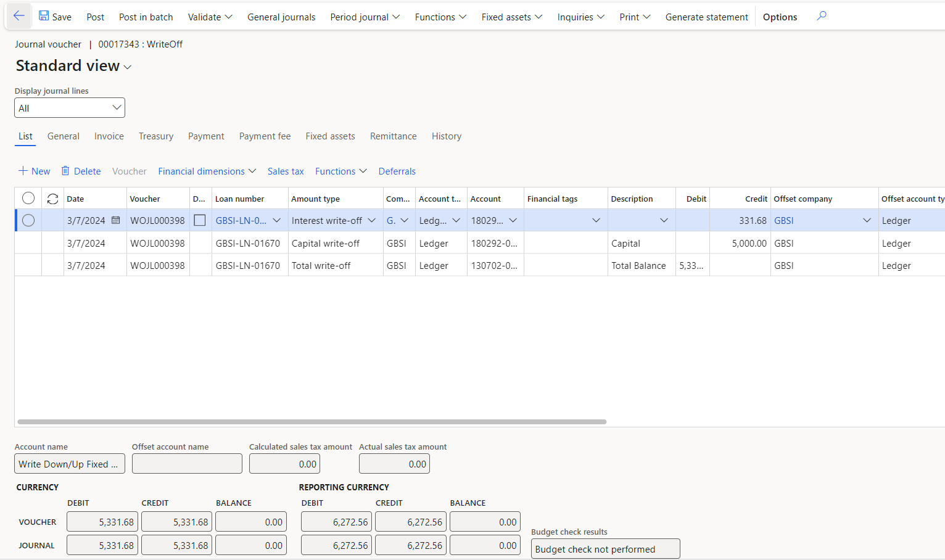Expand the Loan number dropdown arrow

pyautogui.click(x=277, y=220)
